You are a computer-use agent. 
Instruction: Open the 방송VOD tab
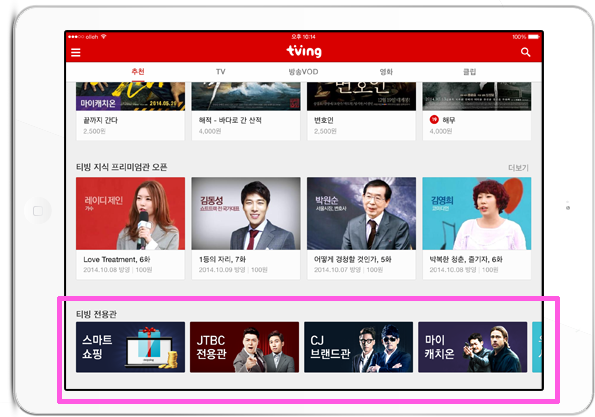click(x=303, y=72)
